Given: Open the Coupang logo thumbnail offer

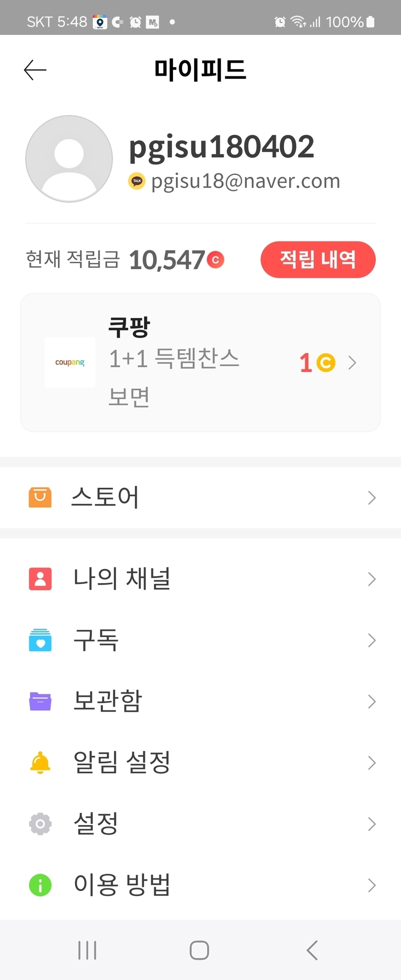Looking at the screenshot, I should [x=70, y=362].
